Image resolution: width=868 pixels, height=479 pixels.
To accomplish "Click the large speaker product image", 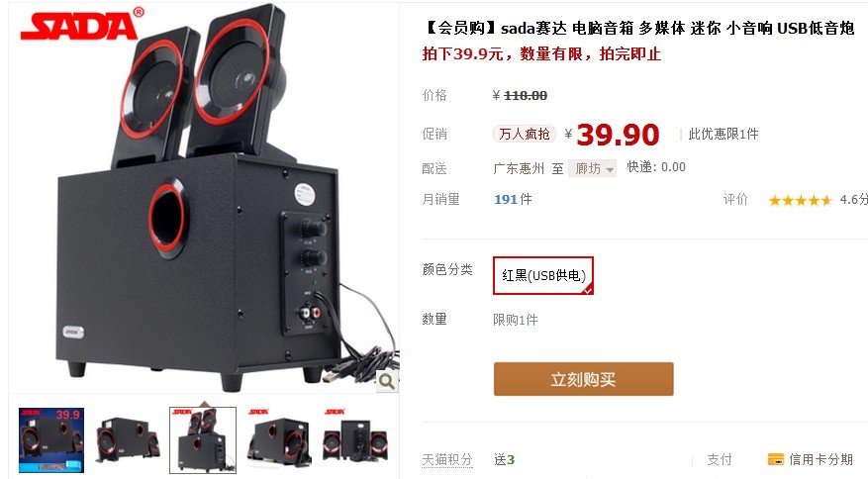I will click(x=204, y=197).
